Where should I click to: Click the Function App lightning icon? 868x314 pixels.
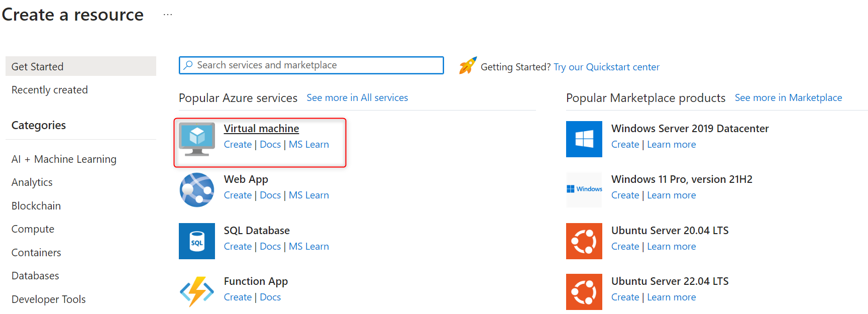pyautogui.click(x=197, y=291)
